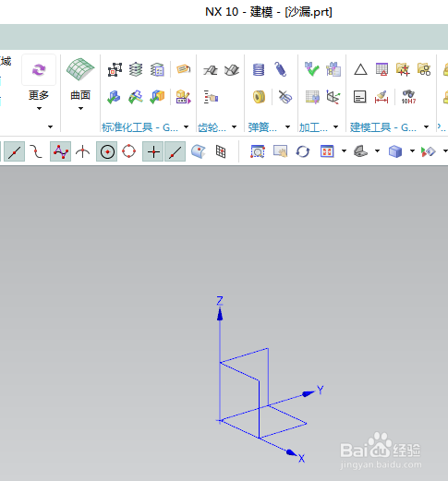Click the 建模工具 - G... group label
Image resolution: width=448 pixels, height=481 pixels.
[383, 127]
